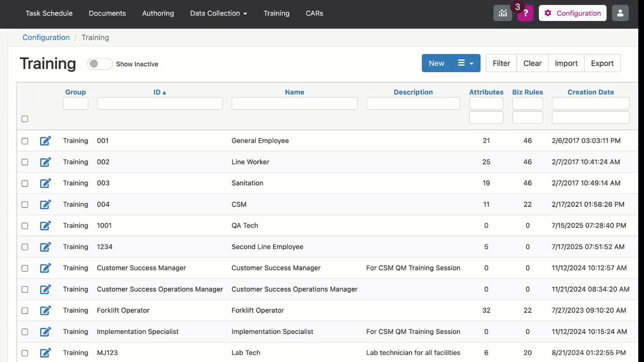Go to Configuration breadcrumb link
Screen dimensions: 644x362
pyautogui.click(x=46, y=38)
